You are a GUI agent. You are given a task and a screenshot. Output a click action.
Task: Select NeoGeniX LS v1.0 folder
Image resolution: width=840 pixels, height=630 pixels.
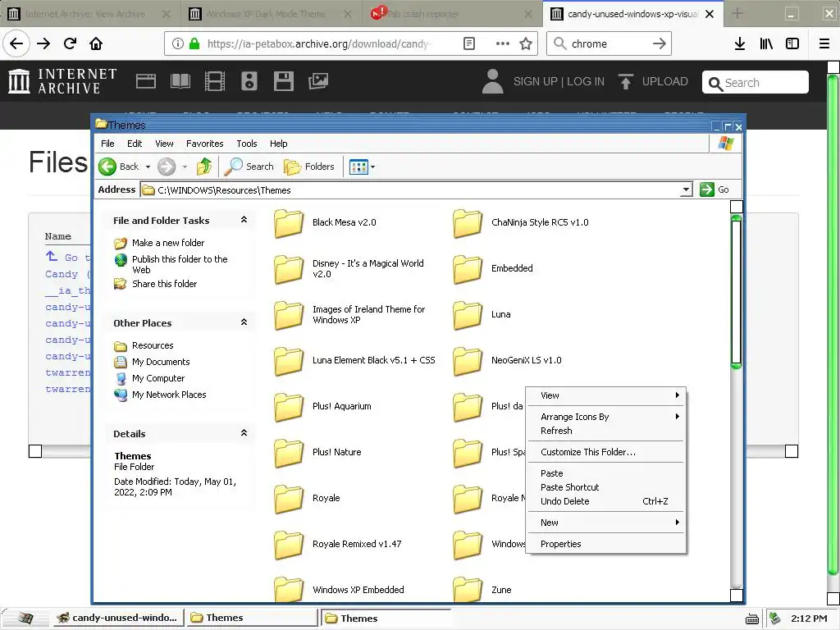507,361
